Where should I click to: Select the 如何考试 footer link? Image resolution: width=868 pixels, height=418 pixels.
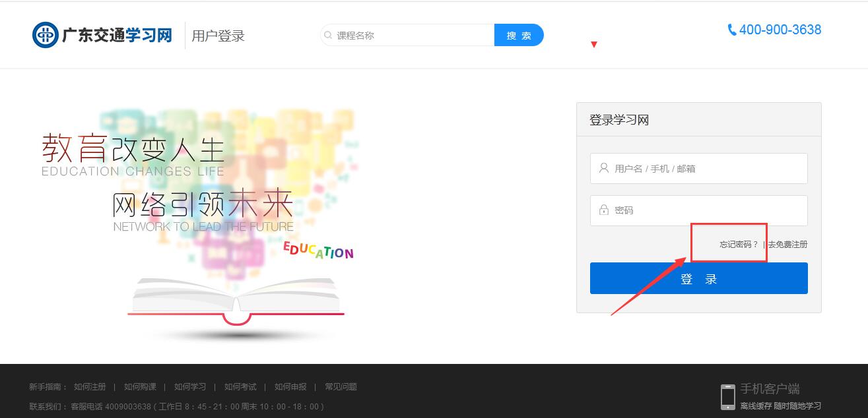pos(240,387)
